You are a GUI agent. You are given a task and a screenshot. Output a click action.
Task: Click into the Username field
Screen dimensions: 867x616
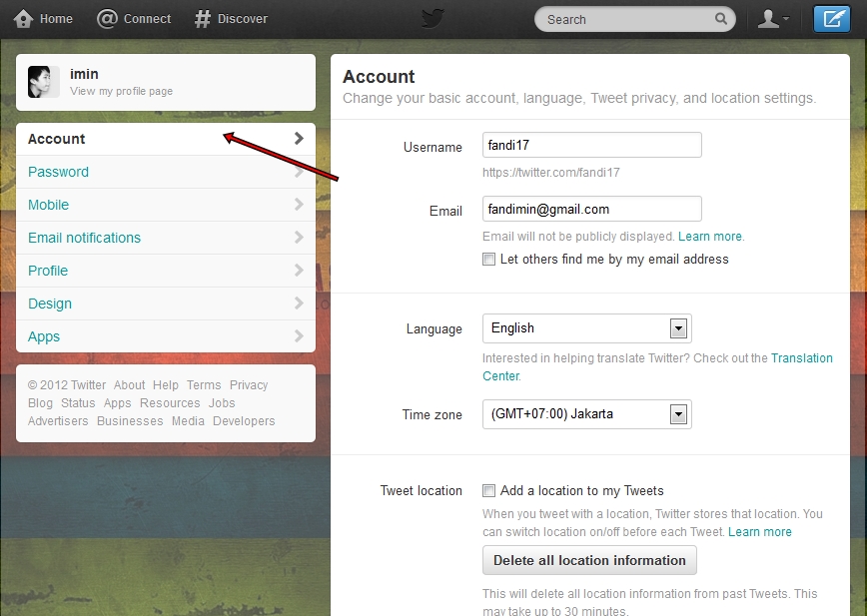592,145
